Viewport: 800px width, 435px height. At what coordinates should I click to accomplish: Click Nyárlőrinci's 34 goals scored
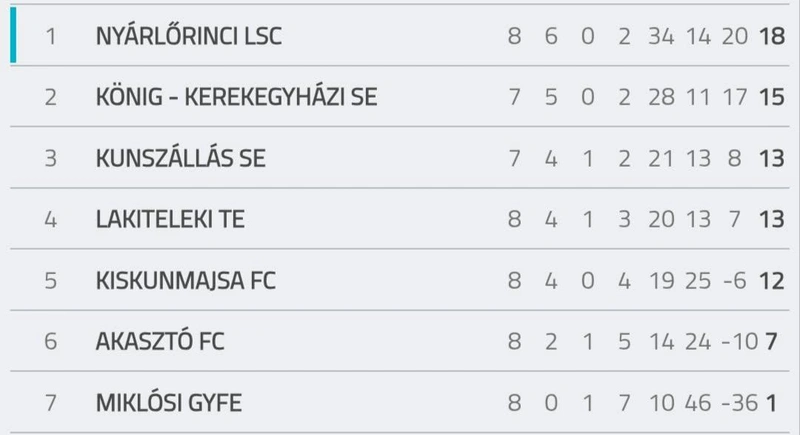661,37
